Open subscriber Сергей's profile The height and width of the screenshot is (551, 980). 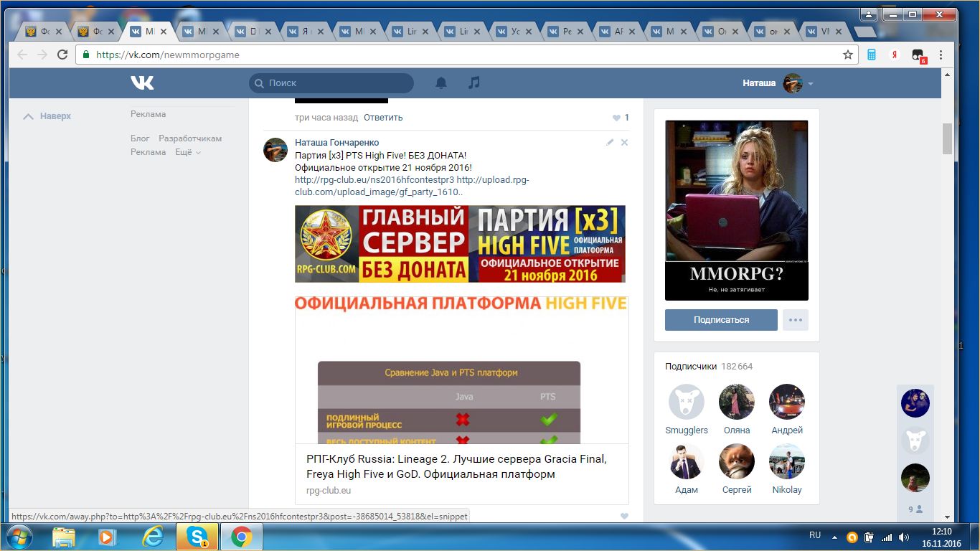[x=737, y=468]
